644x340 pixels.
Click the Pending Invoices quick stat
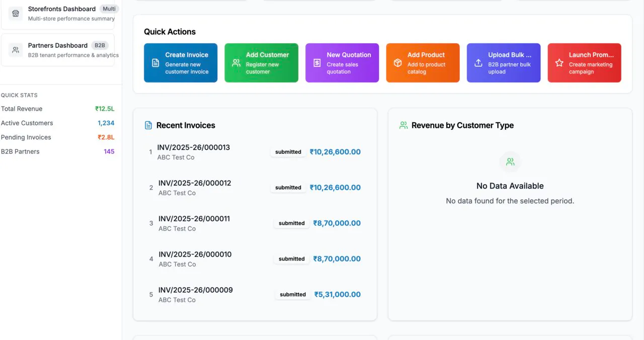point(58,137)
